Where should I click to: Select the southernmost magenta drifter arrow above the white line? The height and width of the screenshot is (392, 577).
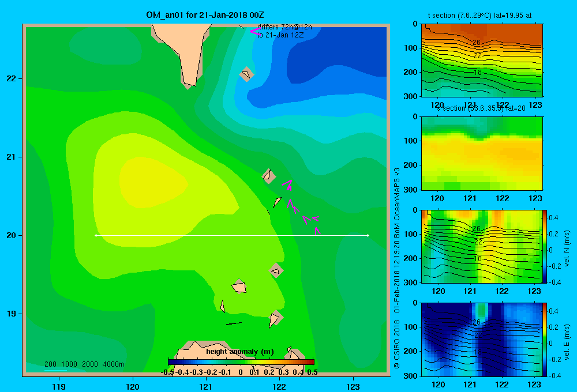tap(317, 231)
